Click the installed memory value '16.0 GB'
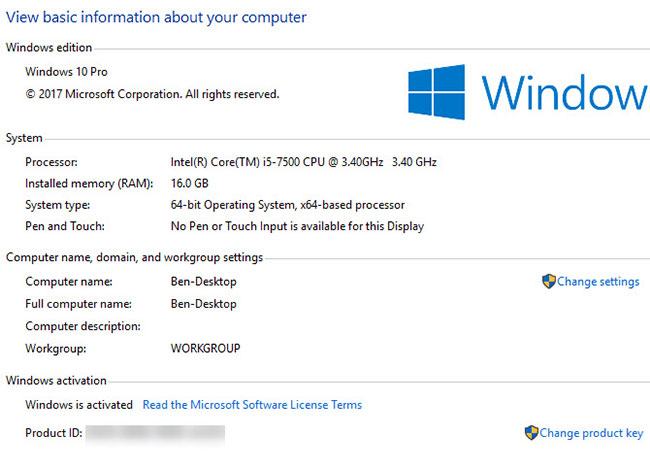The height and width of the screenshot is (469, 650). 189,183
